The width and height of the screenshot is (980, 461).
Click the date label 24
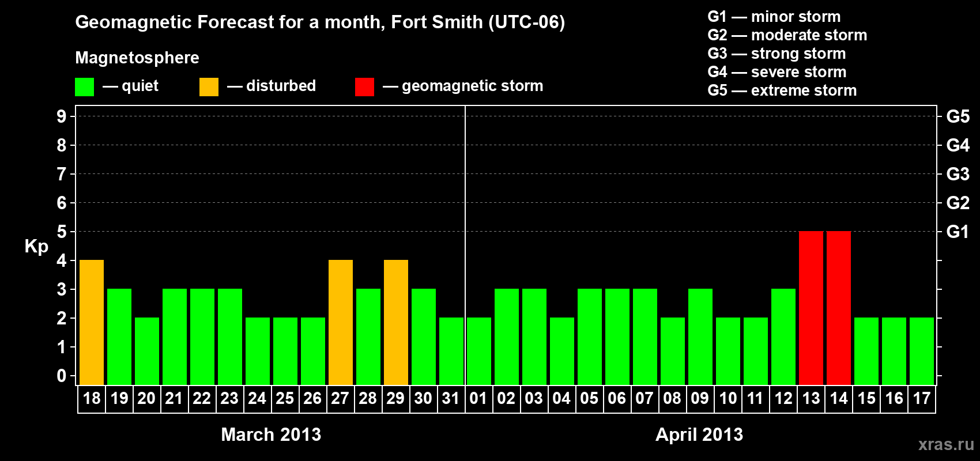(257, 399)
